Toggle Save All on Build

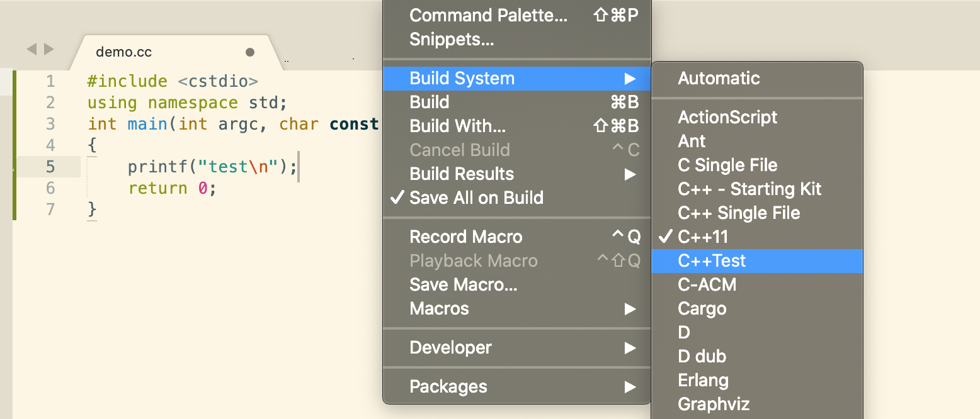[x=476, y=198]
